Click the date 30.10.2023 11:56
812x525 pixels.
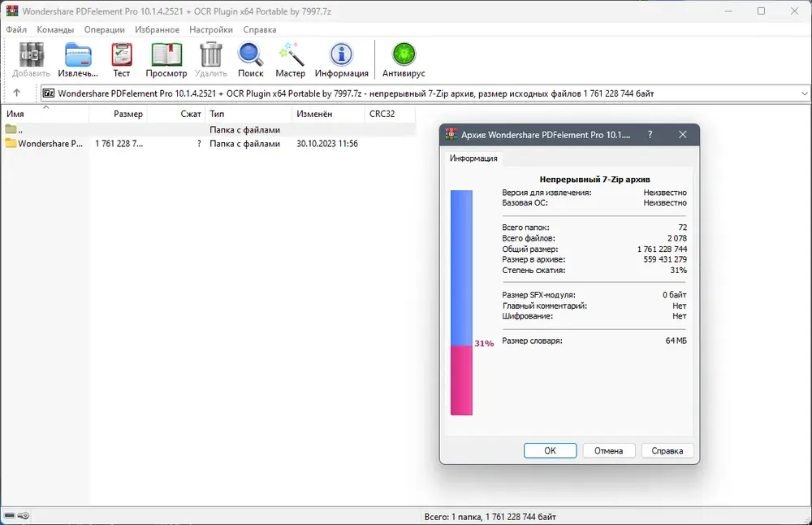tap(326, 144)
